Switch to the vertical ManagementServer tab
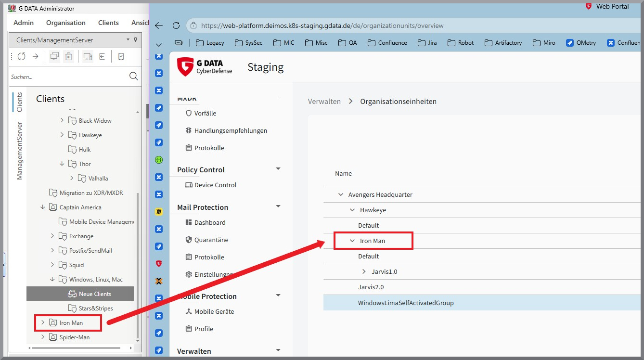The image size is (644, 360). pos(20,151)
